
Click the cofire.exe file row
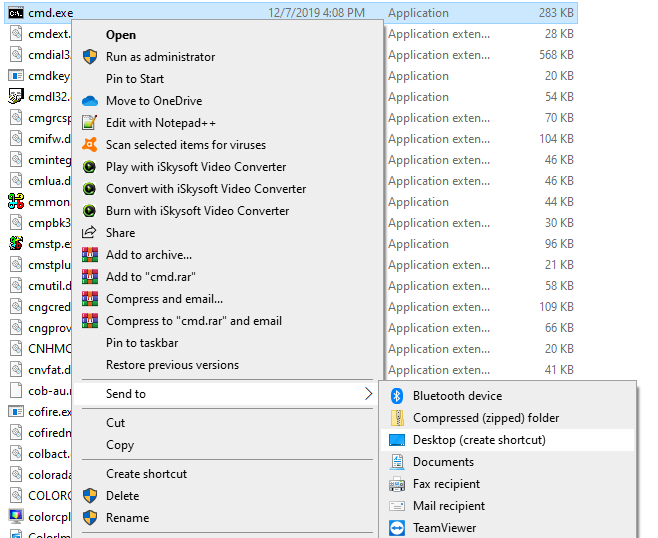click(x=40, y=412)
